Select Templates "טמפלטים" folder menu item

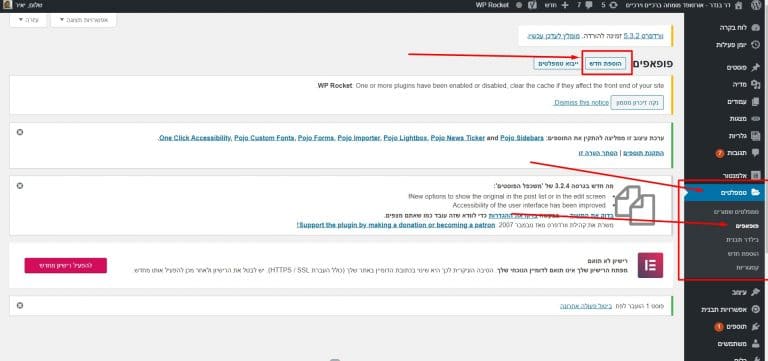726,193
